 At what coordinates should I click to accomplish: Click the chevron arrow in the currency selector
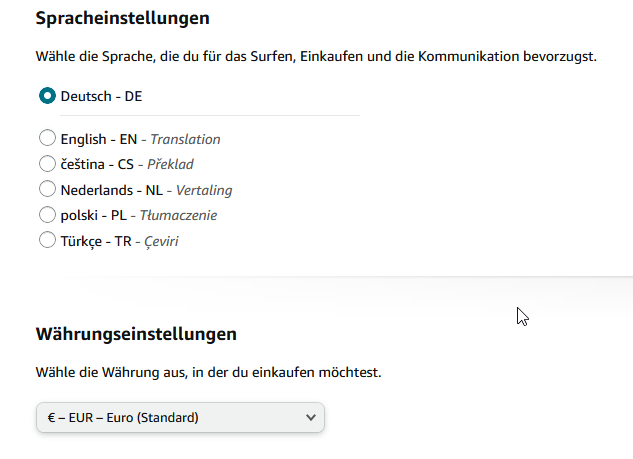click(310, 417)
